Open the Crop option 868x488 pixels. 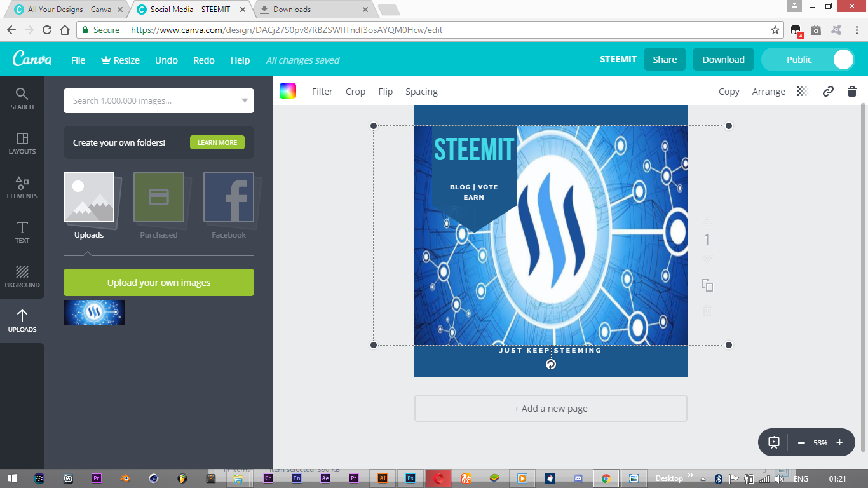[x=355, y=91]
